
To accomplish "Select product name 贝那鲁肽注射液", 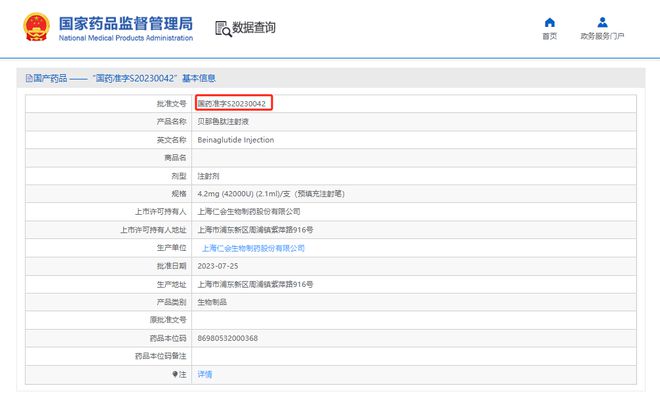I will (x=223, y=122).
